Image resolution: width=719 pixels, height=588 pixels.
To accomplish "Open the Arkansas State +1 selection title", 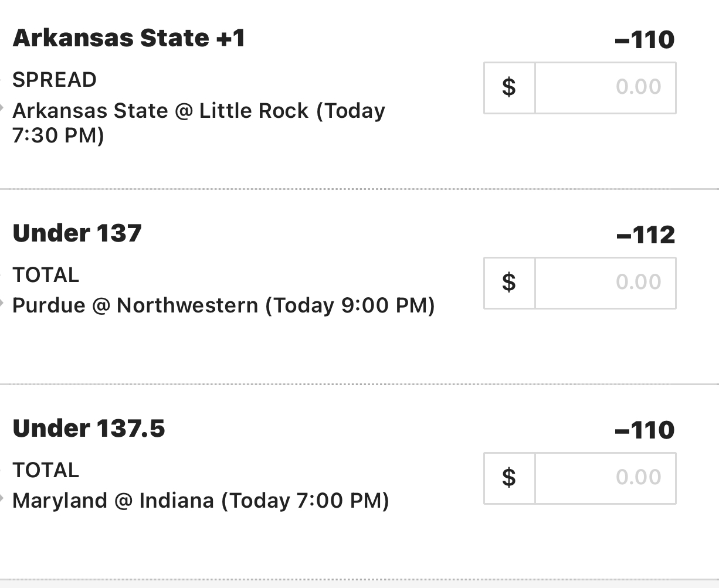I will [128, 38].
